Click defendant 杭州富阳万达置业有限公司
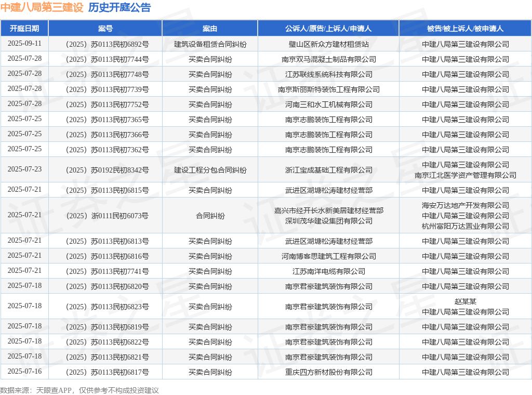 click(x=465, y=226)
